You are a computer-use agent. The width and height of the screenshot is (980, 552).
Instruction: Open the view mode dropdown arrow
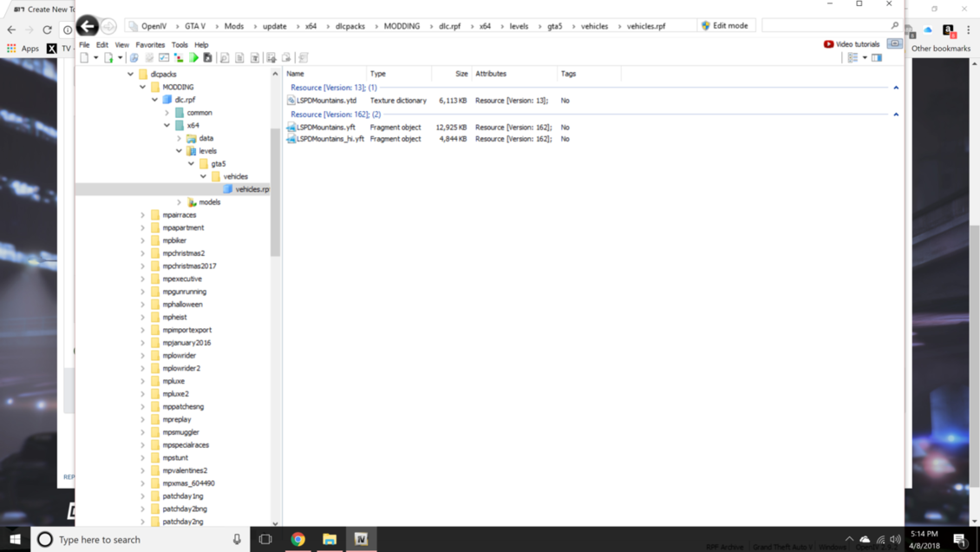(x=865, y=58)
